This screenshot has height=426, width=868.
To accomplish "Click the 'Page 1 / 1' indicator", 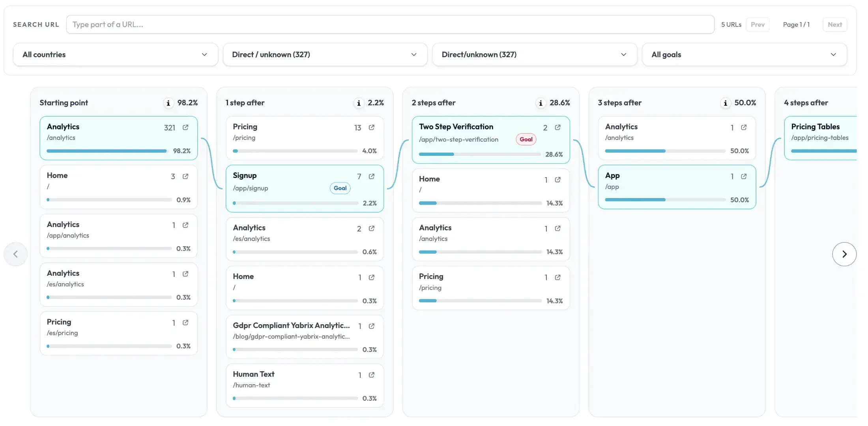I will pyautogui.click(x=796, y=24).
